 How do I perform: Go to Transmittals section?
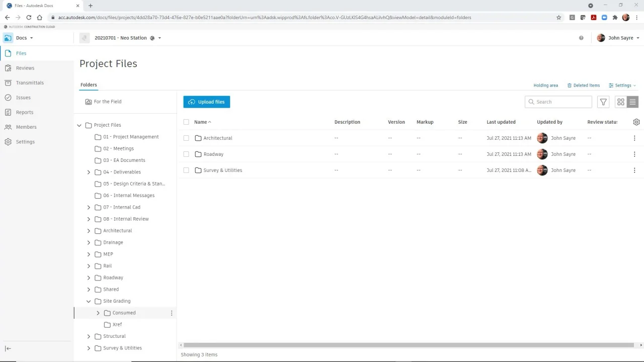30,83
